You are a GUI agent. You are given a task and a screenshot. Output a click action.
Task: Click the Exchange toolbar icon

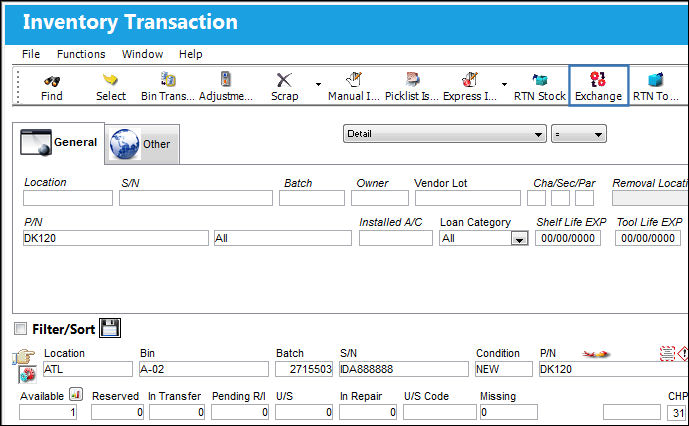(x=598, y=79)
